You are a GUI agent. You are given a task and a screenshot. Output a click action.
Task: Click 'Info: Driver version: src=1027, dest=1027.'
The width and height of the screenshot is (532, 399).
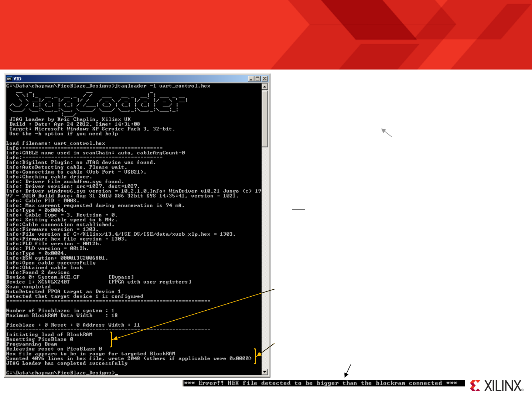coord(73,187)
